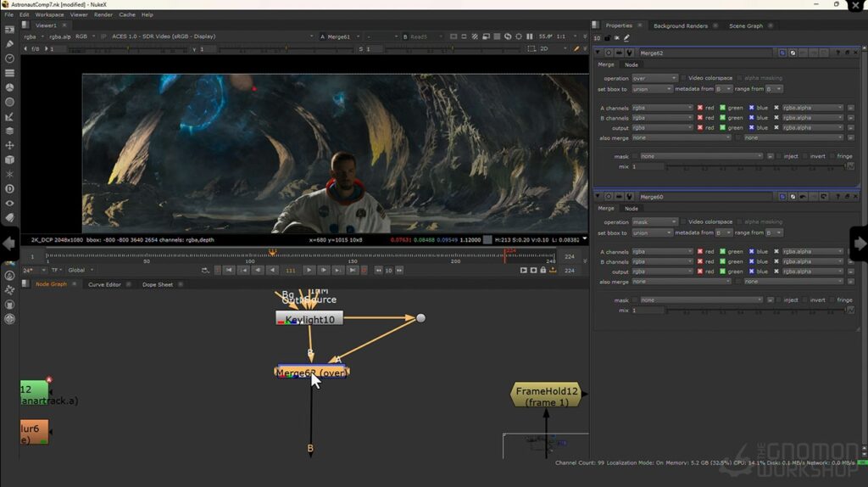Open Merge62 A channels rgba dropdown
The image size is (868, 487).
pos(662,108)
